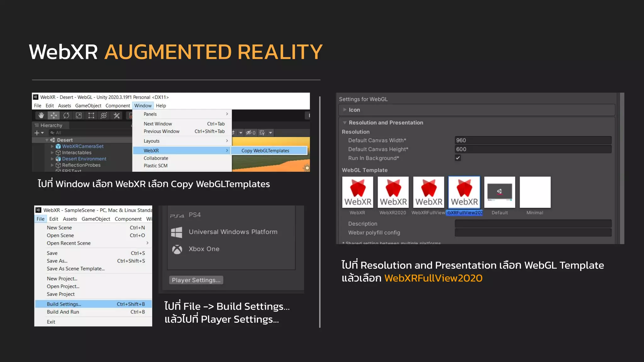Screen dimensions: 644x362
Task: Click the Desert scene Unity icon
Action: (x=53, y=140)
